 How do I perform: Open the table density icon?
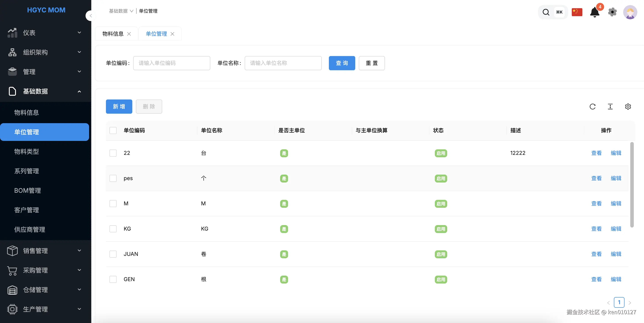pyautogui.click(x=610, y=107)
